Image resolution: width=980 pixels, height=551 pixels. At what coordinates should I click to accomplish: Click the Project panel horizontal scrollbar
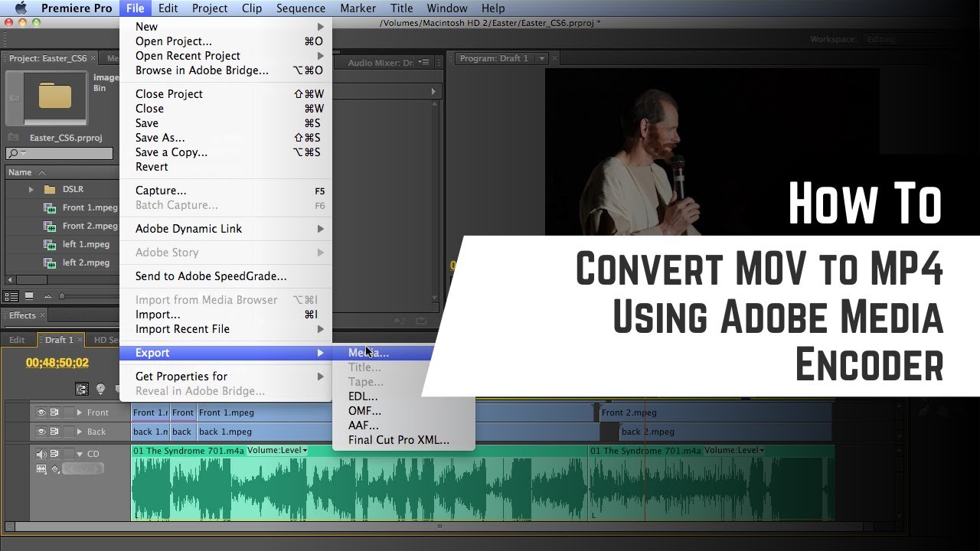[x=31, y=281]
